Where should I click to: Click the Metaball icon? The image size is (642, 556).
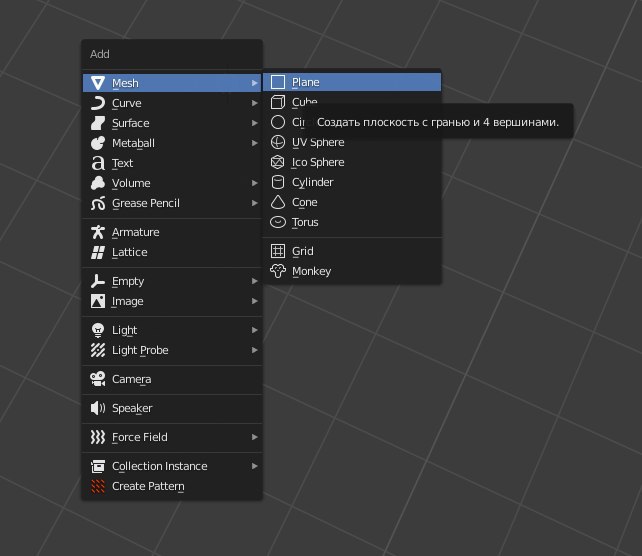click(x=98, y=143)
